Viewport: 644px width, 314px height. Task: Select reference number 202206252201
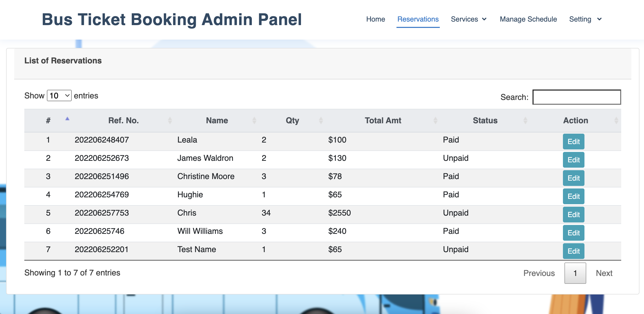point(101,249)
